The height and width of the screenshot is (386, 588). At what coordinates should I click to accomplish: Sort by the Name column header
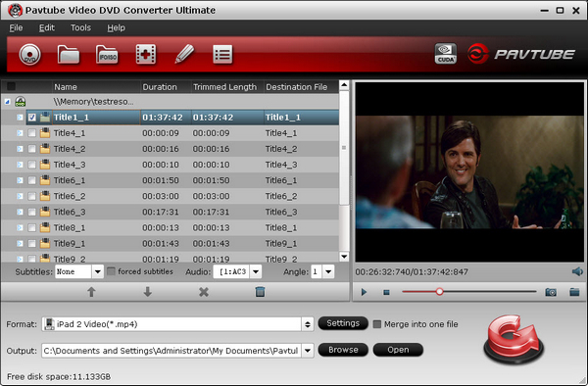point(96,87)
